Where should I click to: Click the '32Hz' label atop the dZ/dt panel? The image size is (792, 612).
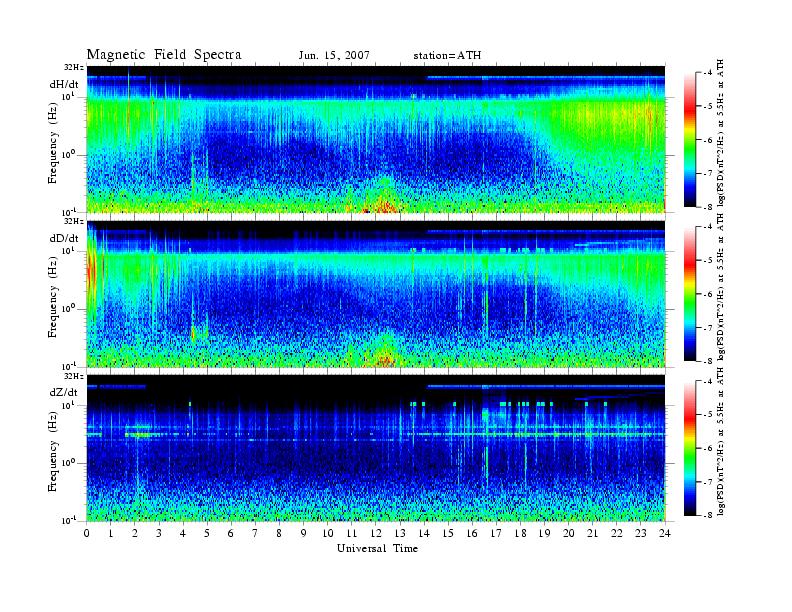[74, 376]
